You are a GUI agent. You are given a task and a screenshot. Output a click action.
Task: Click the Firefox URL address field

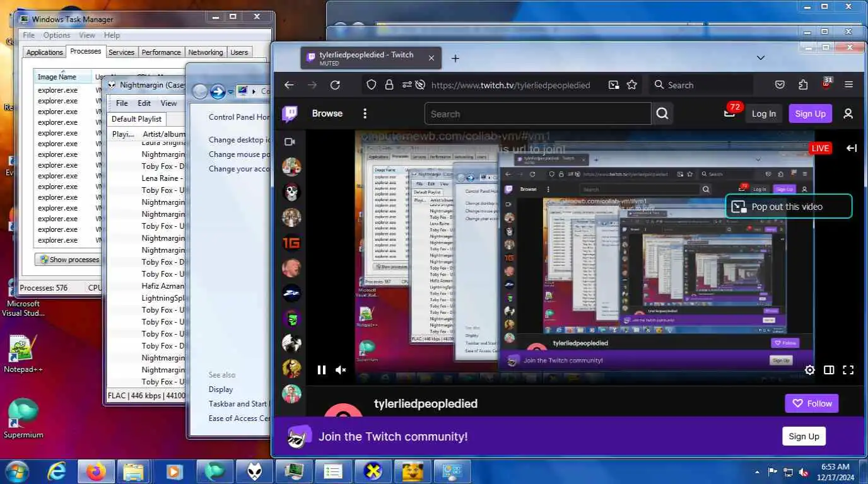tap(511, 85)
